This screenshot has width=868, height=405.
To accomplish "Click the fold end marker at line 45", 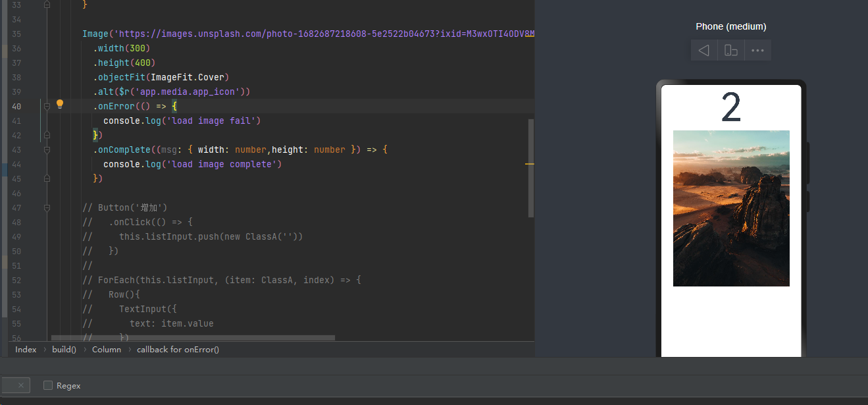I will (47, 178).
